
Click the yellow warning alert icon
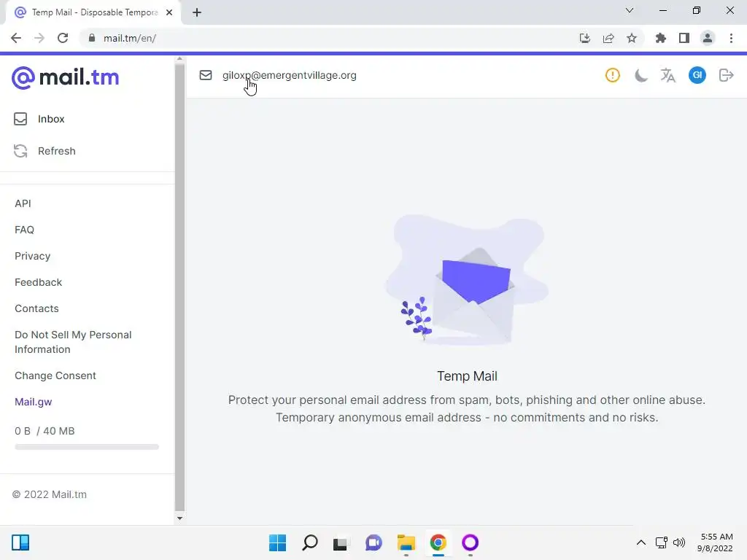click(x=613, y=75)
